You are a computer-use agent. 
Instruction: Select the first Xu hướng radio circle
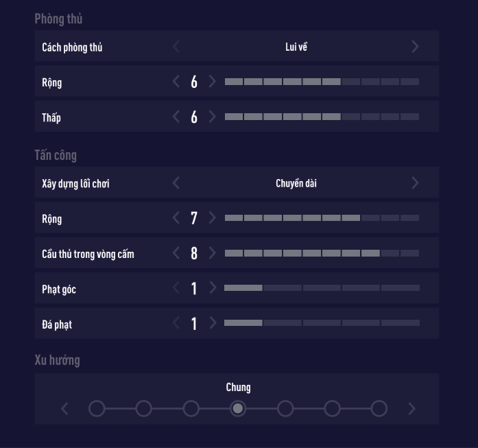tap(97, 409)
